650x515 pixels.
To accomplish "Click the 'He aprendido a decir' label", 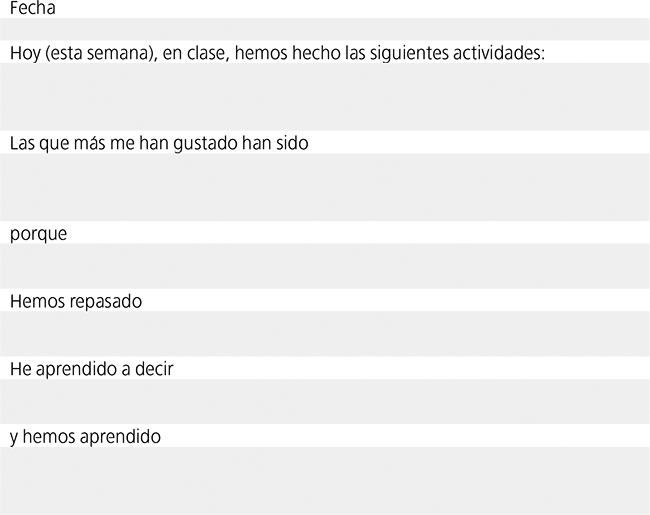I will coord(92,369).
